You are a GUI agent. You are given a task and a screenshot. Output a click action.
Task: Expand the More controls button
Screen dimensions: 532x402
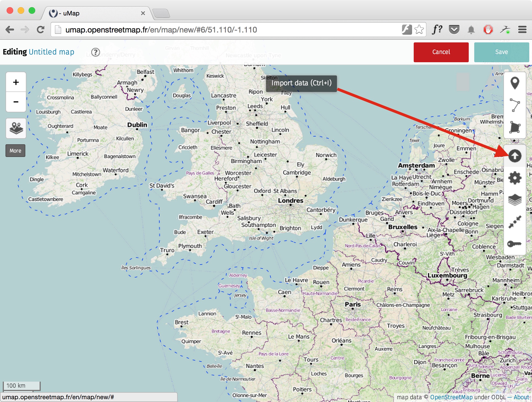click(x=15, y=151)
